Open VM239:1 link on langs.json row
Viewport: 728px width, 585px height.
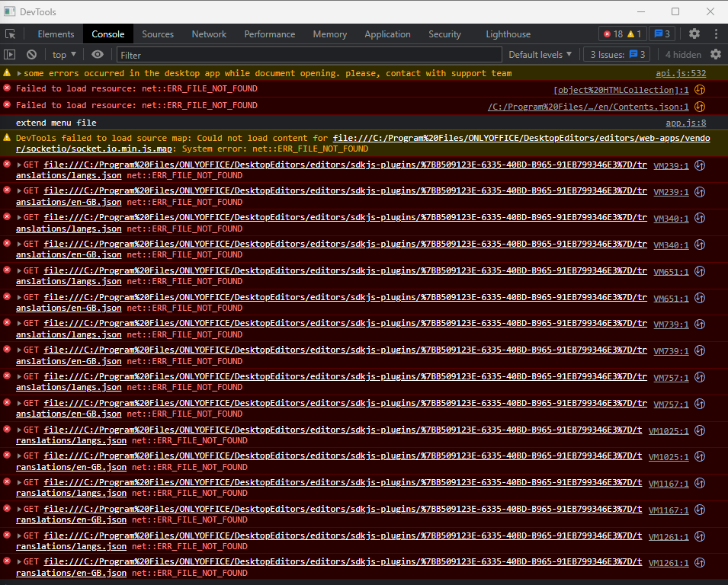[x=671, y=165]
